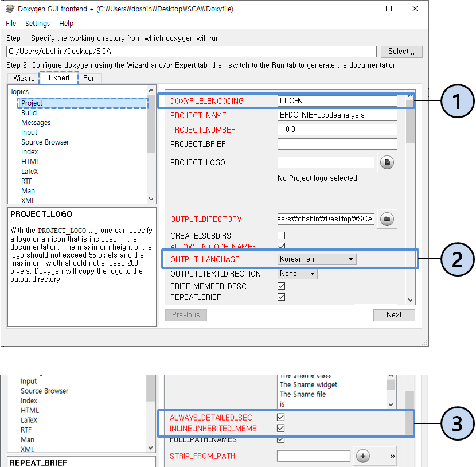Click the empty PROJECT_BRIEF input field

pyautogui.click(x=337, y=144)
